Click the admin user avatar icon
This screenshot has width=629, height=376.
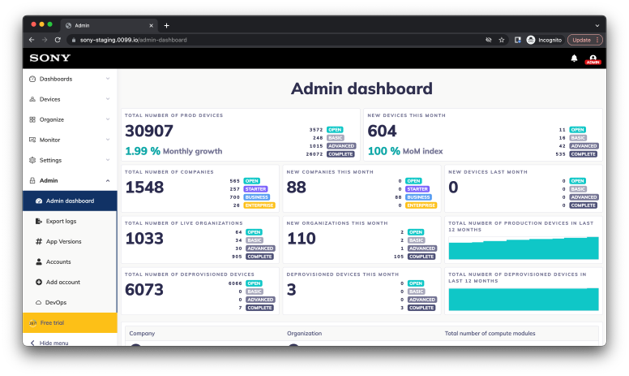pyautogui.click(x=592, y=59)
